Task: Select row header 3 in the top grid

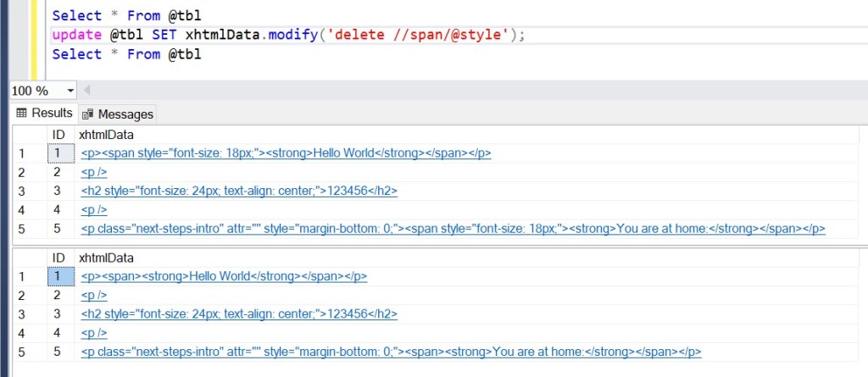Action: pos(21,191)
